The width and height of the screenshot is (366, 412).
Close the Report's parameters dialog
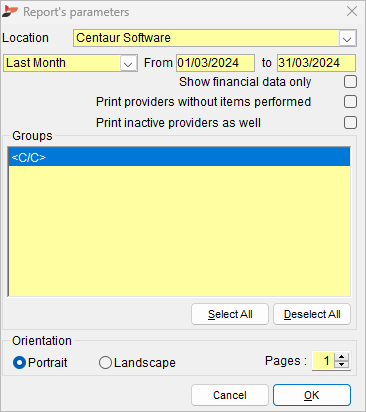[352, 11]
